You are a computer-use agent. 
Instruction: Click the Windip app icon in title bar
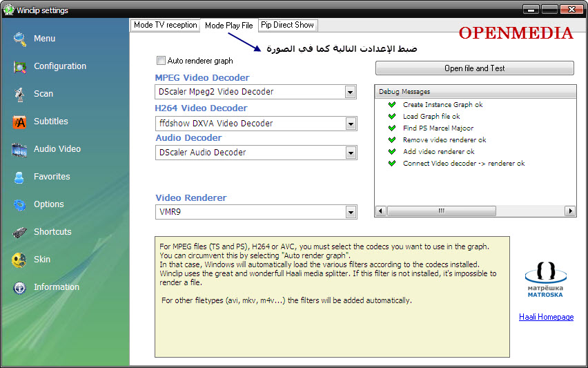click(x=8, y=10)
